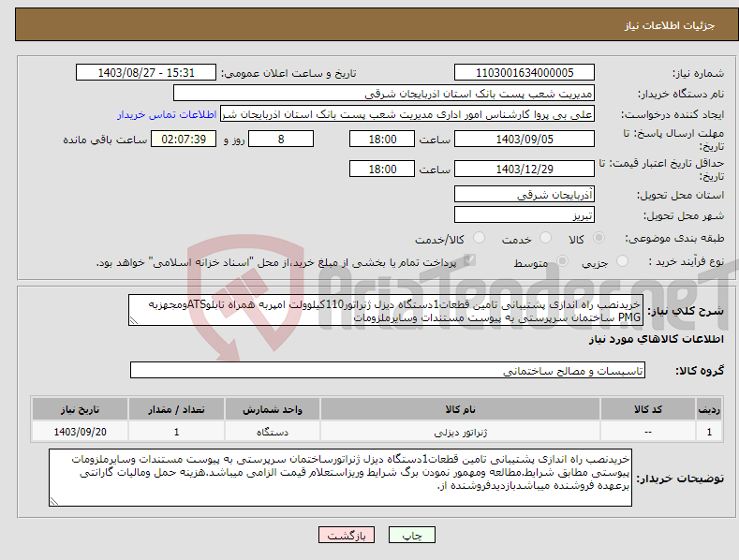Viewport: 739px width, 560px height.
Task: Click the واحد شمارش column header
Action: 273,409
